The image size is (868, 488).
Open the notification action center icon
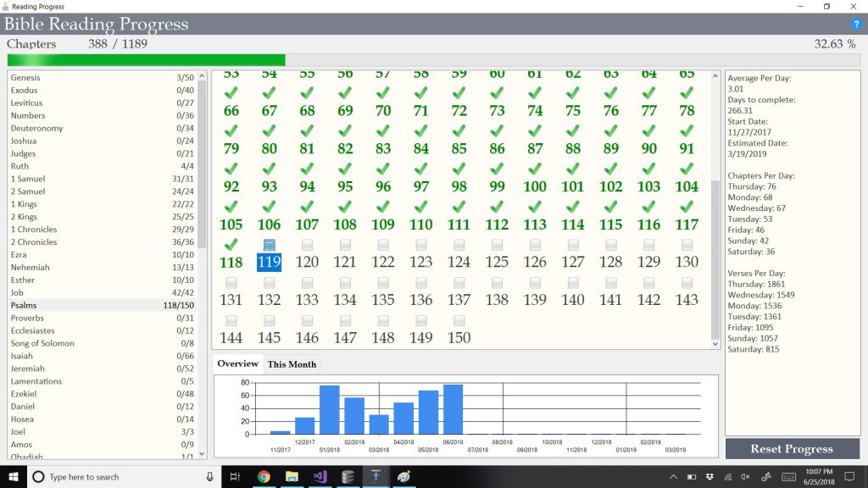tap(850, 477)
